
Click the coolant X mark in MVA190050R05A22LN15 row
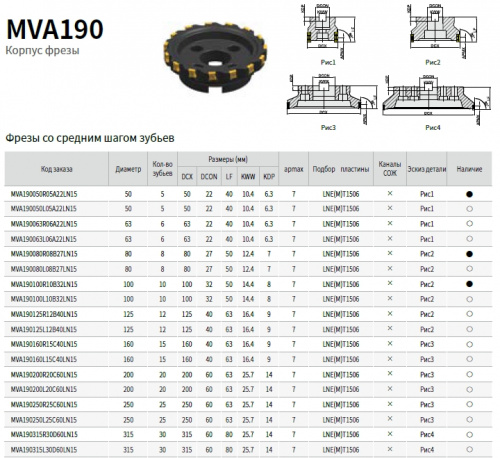[390, 193]
